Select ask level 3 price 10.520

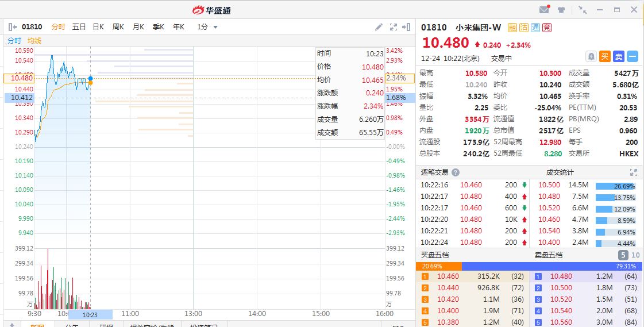click(561, 299)
